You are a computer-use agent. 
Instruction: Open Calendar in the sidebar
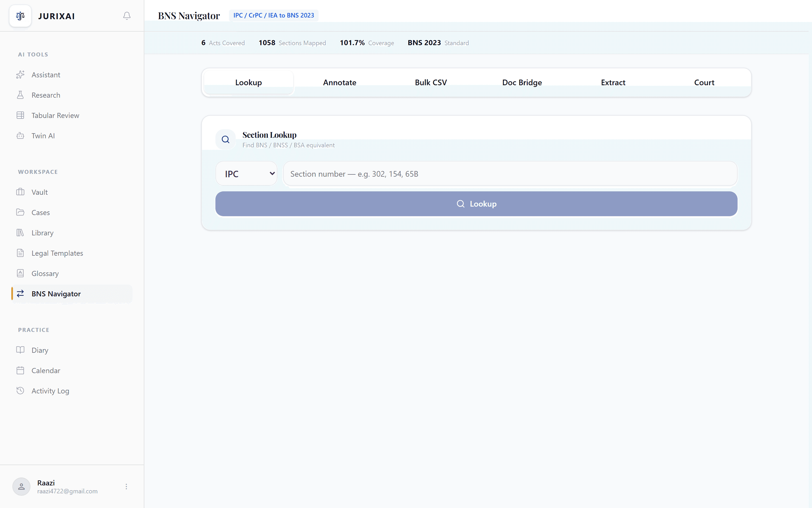[72, 370]
